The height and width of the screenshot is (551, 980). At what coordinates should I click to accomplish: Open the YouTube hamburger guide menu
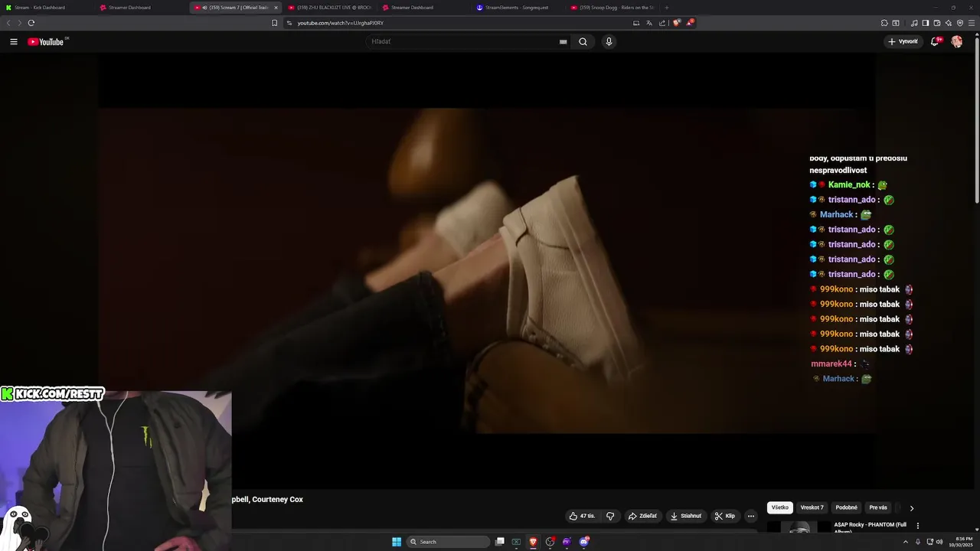14,41
